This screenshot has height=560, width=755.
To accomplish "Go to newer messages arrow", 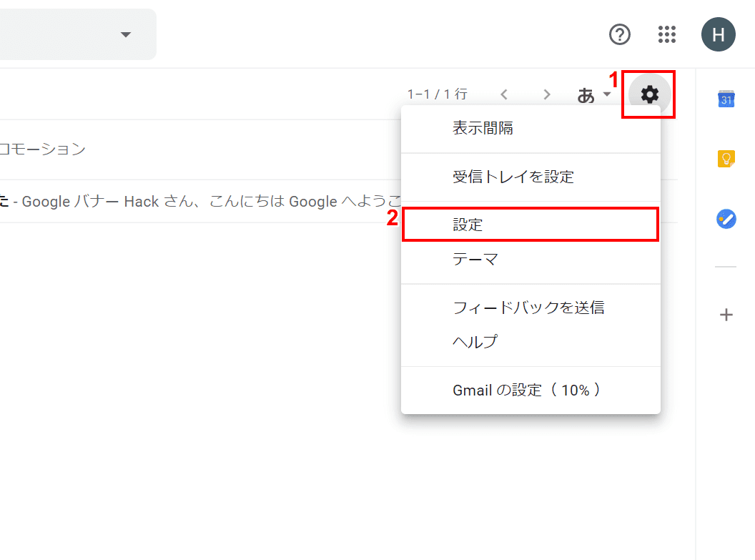I will [504, 94].
